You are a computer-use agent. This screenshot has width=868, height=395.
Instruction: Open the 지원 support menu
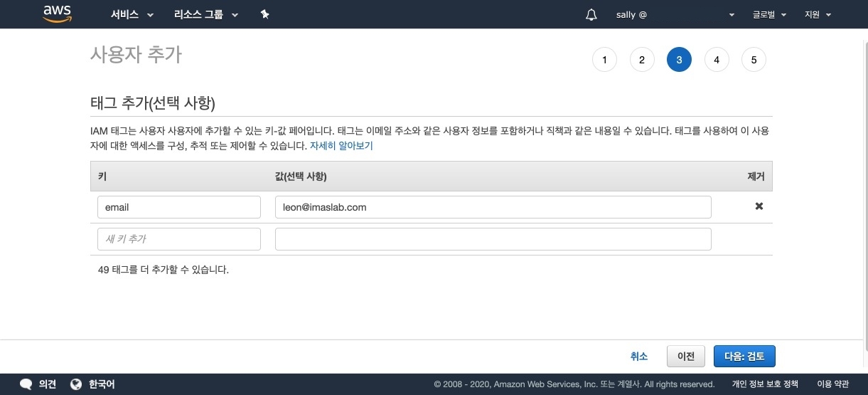(x=817, y=15)
